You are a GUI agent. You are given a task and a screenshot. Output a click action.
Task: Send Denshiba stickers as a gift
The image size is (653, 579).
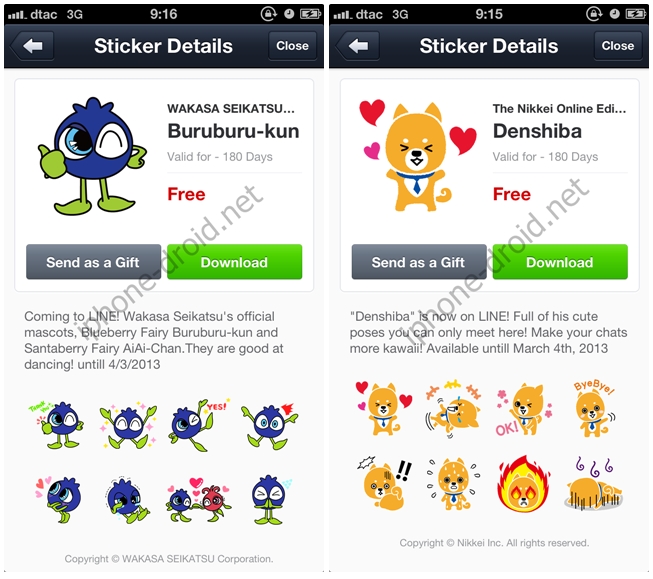[x=419, y=262]
